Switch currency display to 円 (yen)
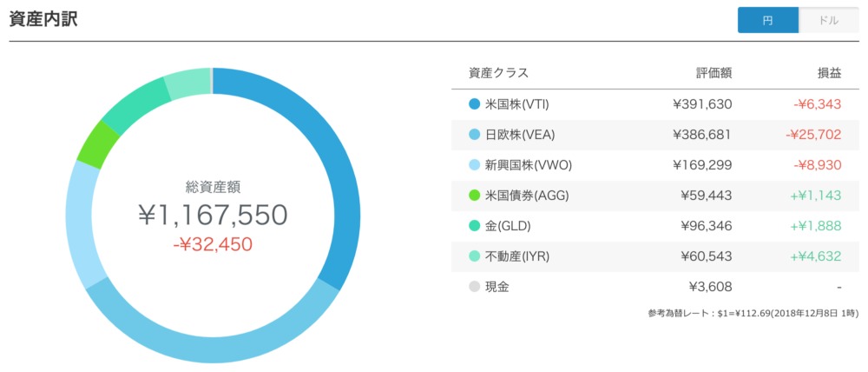The height and width of the screenshot is (372, 868). (x=768, y=21)
